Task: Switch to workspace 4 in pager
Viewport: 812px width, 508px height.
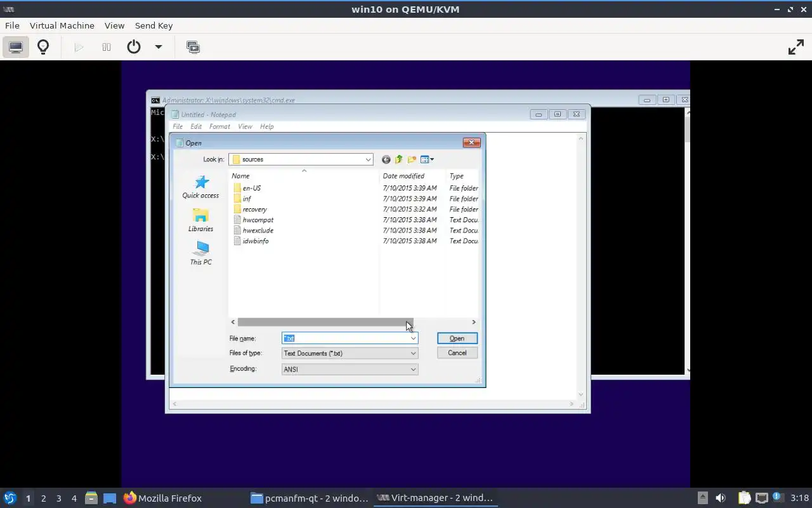Action: click(74, 498)
